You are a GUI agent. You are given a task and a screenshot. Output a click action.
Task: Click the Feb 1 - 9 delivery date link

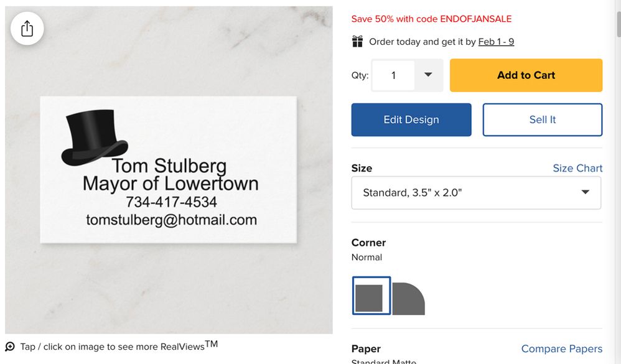[496, 42]
